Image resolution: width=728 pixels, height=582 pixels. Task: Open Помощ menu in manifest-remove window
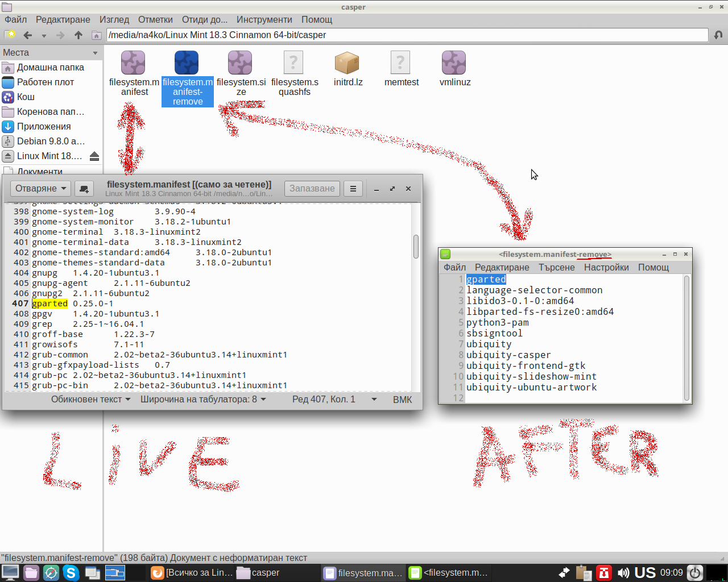pos(653,267)
